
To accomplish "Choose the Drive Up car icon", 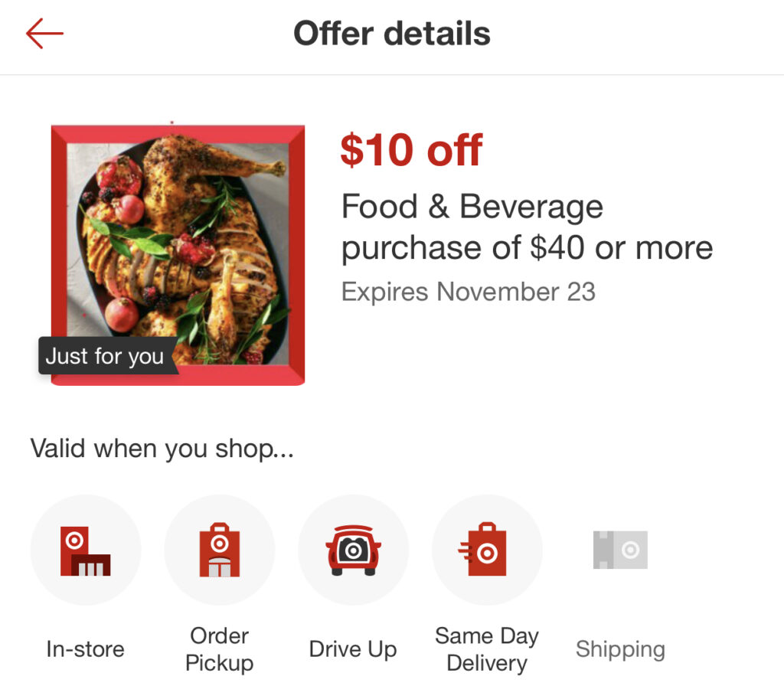I will pyautogui.click(x=353, y=550).
